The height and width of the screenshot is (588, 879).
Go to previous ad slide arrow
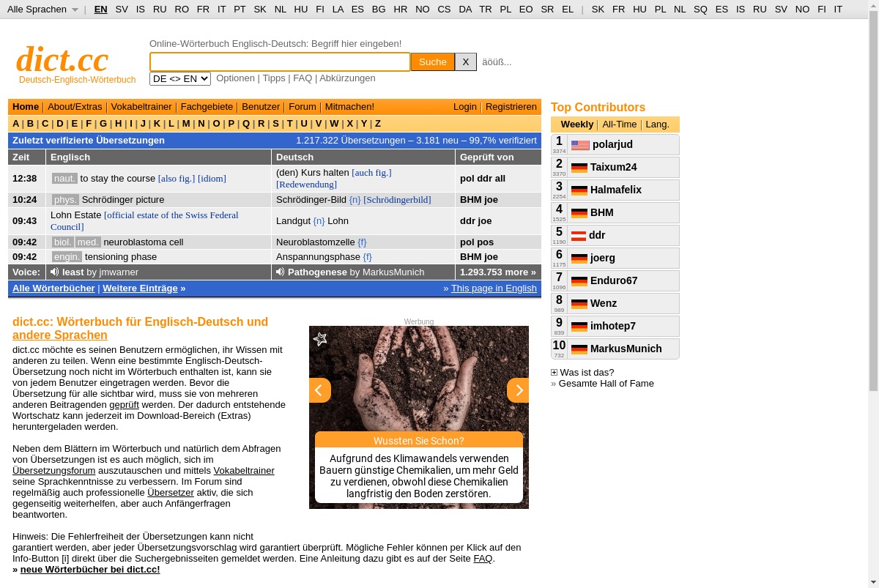[x=320, y=390]
